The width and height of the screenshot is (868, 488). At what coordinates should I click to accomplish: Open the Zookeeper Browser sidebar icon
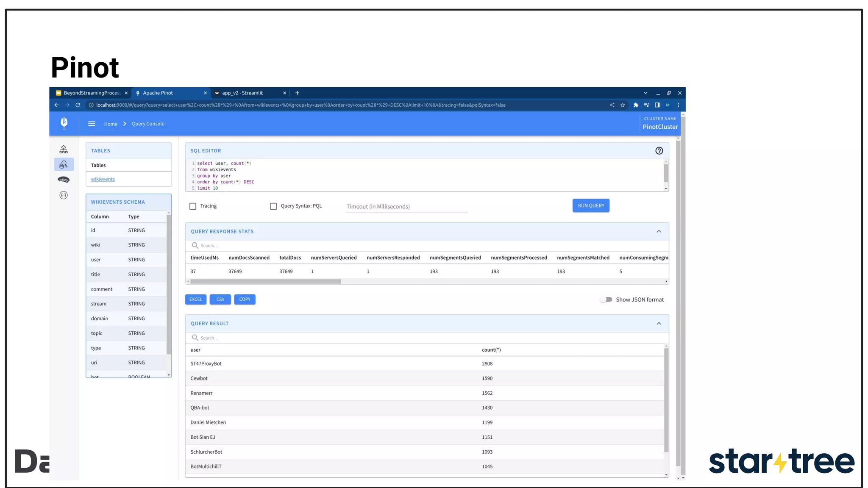coord(64,180)
